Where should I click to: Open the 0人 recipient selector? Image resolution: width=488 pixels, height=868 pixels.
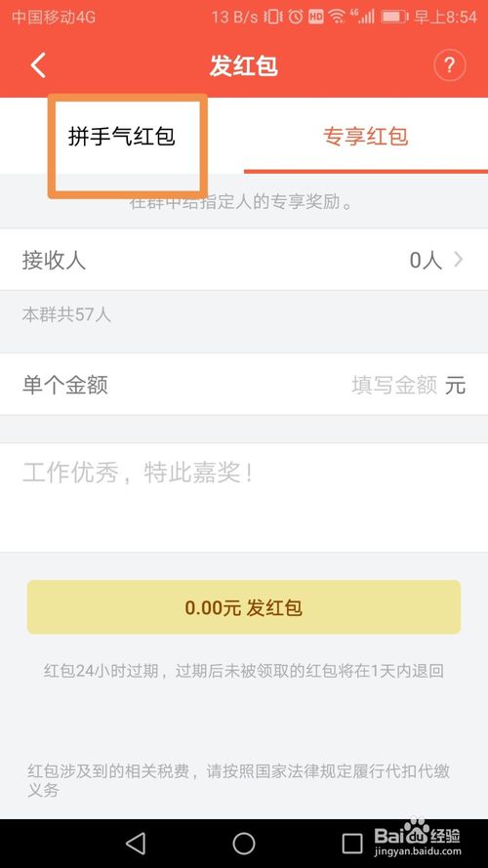pyautogui.click(x=426, y=260)
